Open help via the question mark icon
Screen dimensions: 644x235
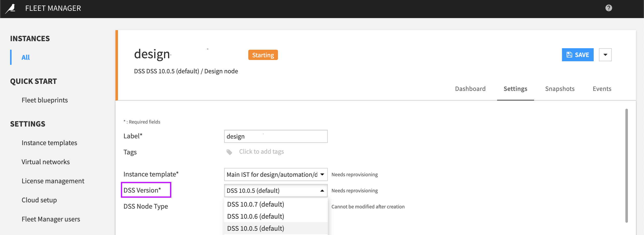pos(609,8)
